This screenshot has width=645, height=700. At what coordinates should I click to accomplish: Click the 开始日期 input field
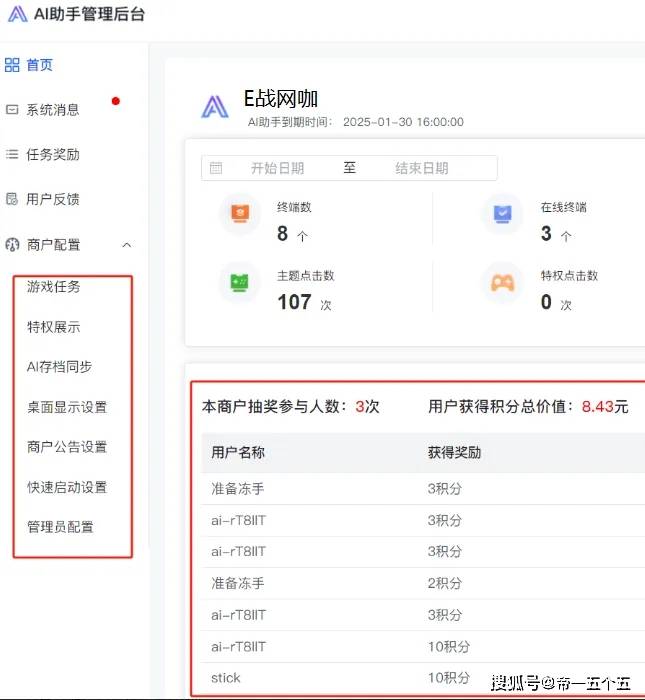click(x=277, y=168)
